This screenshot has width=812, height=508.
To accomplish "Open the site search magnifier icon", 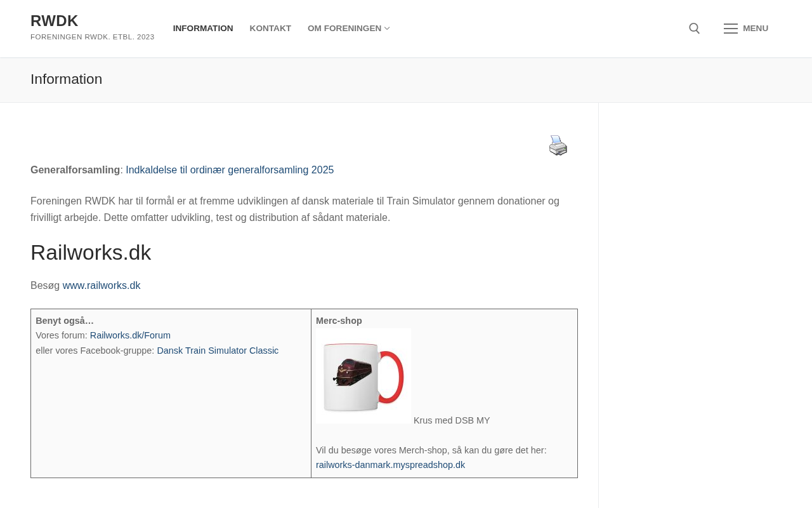I will coord(694,29).
